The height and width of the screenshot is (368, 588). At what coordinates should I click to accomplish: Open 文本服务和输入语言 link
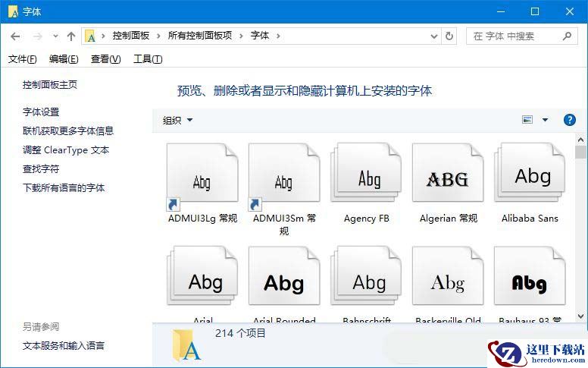(64, 345)
